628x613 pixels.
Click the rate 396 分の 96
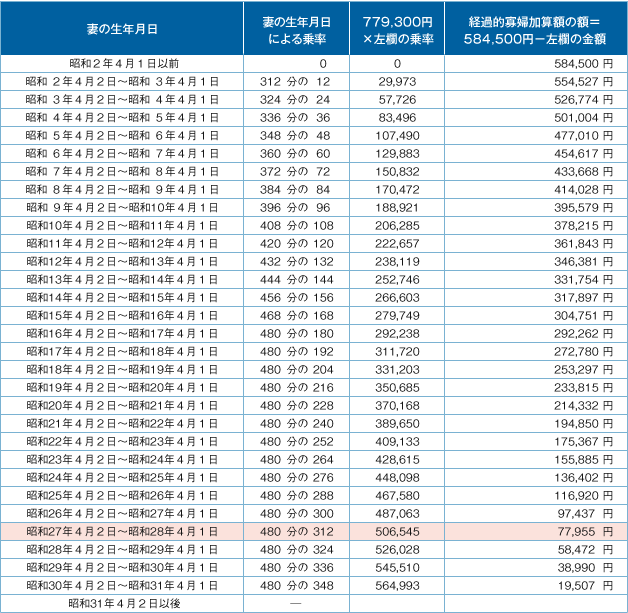click(295, 208)
